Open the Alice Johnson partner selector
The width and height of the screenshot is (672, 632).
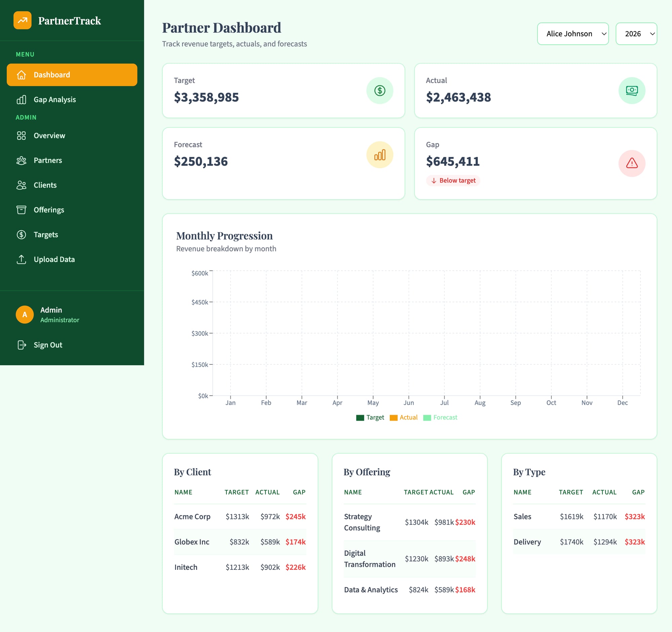(x=573, y=34)
